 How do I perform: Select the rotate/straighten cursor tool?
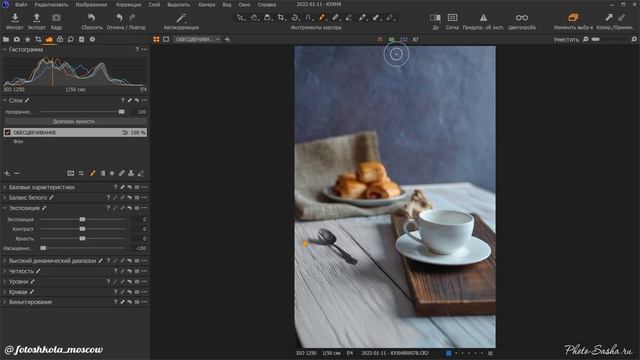coord(295,18)
